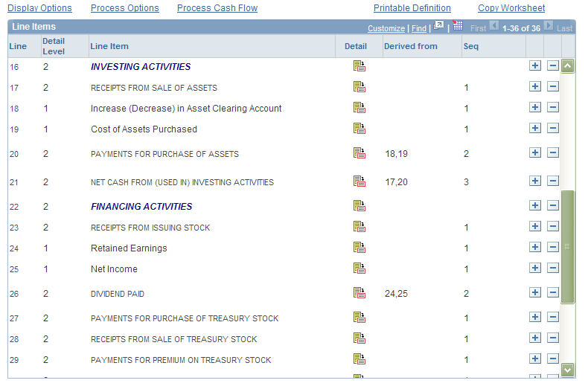Open detail icon for Cost of Assets Purchased
Viewport: 588px width, 389px height.
[359, 129]
